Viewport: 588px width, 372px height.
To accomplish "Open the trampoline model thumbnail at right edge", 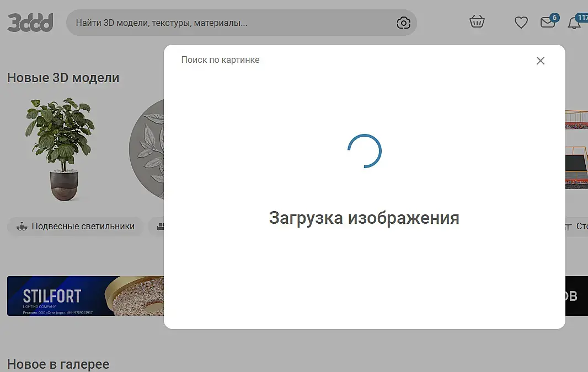I will click(x=576, y=149).
